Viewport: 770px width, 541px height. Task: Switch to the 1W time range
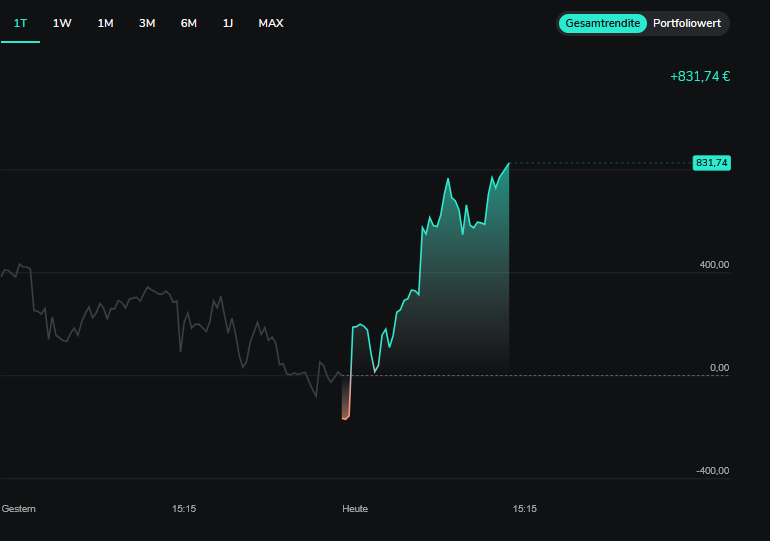tap(62, 23)
